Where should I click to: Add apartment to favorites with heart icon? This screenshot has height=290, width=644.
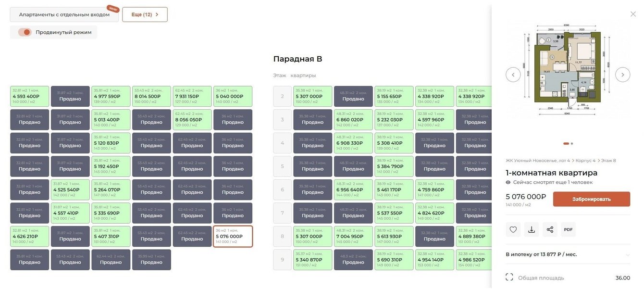[513, 229]
